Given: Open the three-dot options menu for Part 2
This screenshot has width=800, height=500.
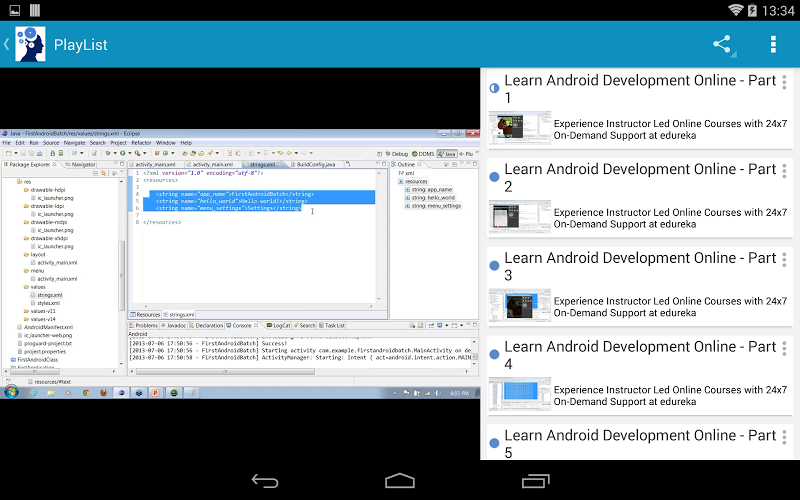Looking at the screenshot, I should click(x=784, y=171).
